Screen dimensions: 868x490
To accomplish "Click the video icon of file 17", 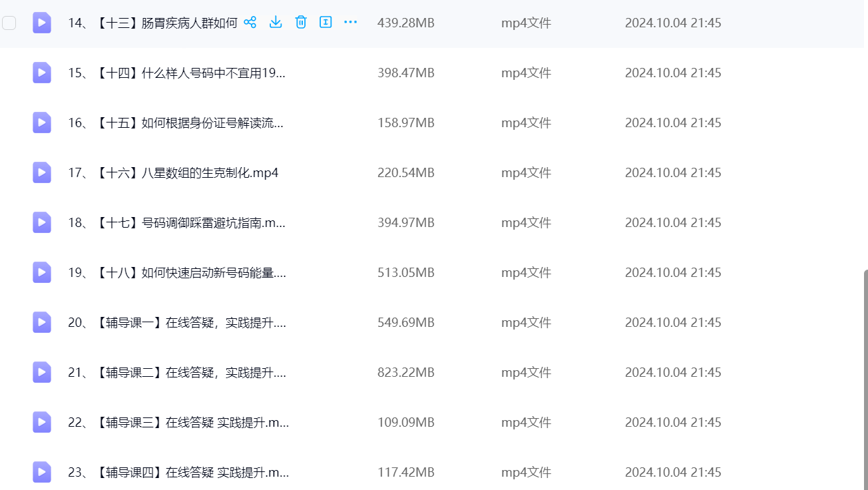I will pos(42,172).
